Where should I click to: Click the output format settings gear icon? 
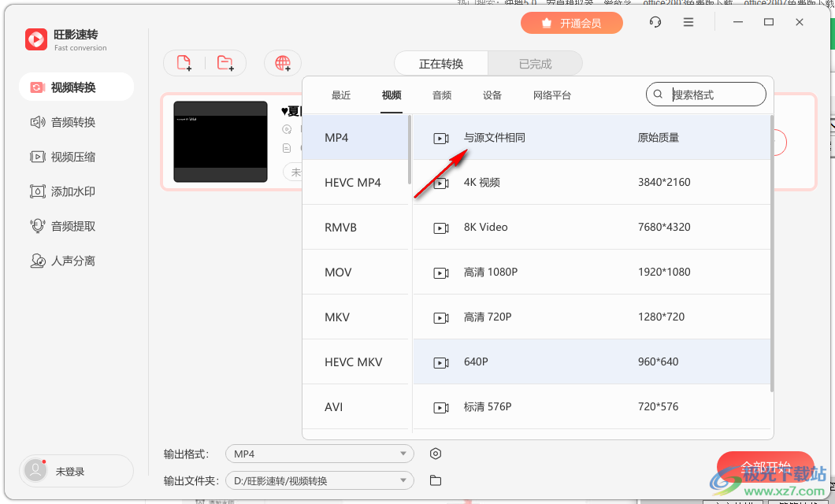point(436,454)
